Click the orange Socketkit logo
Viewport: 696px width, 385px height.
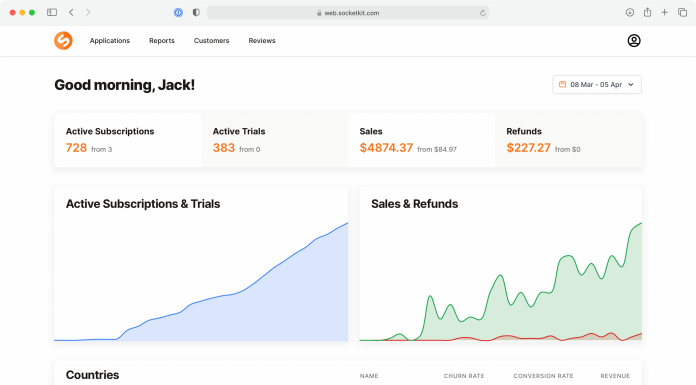(63, 40)
